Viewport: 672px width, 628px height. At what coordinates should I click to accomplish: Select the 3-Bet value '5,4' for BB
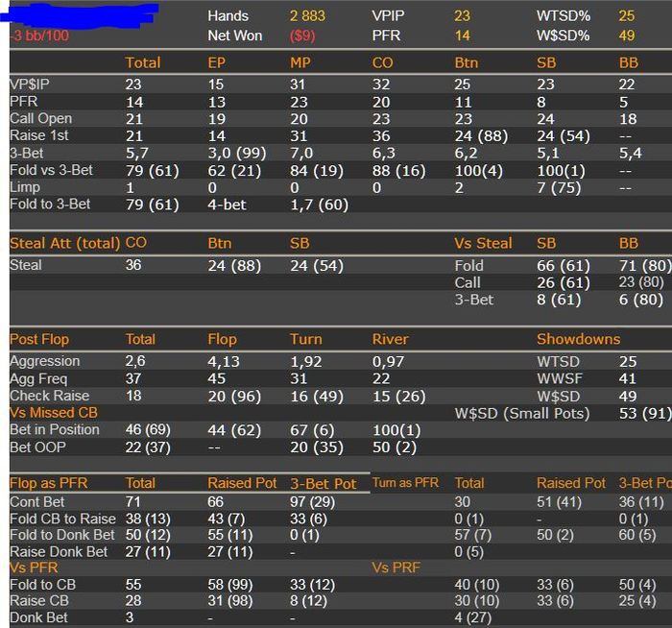[630, 153]
